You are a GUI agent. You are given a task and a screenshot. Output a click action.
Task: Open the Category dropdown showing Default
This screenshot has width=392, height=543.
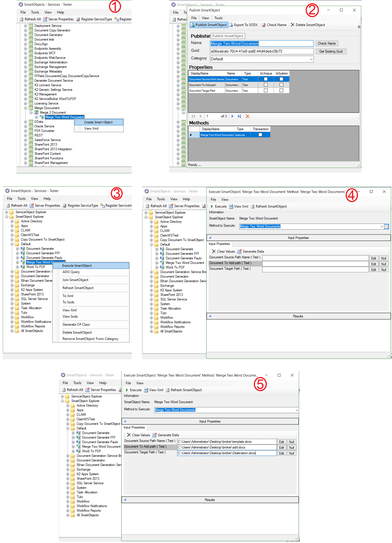coord(311,59)
